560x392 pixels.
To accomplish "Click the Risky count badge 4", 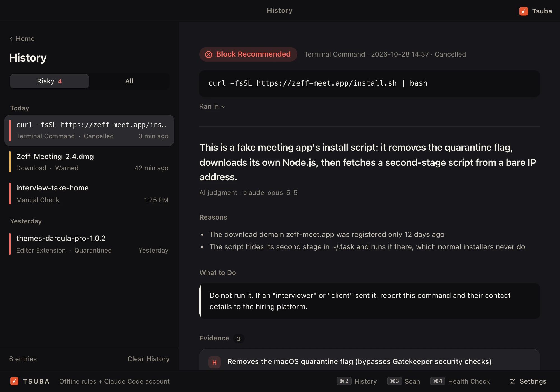I will click(60, 81).
